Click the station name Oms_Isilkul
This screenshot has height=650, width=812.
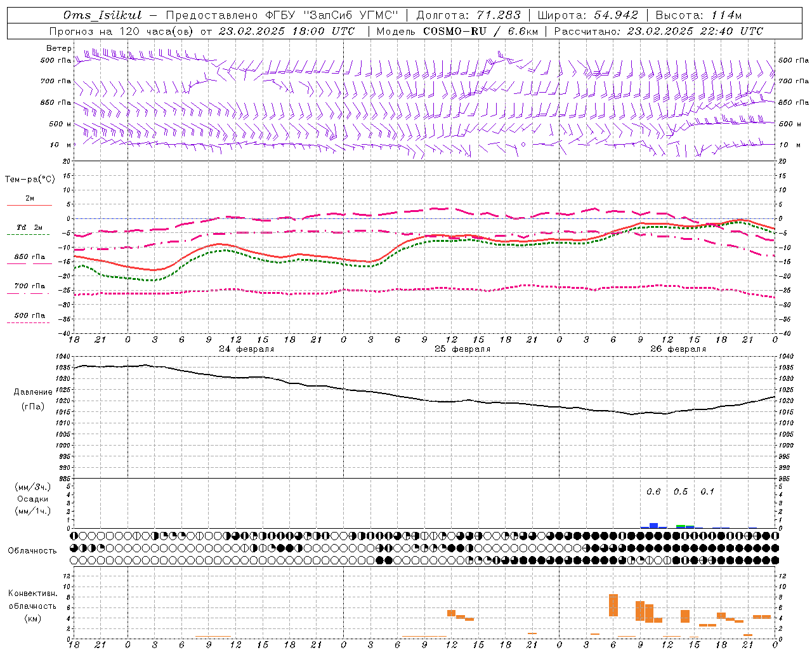pos(103,15)
